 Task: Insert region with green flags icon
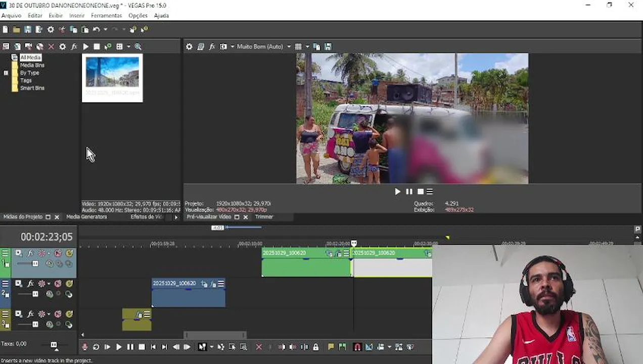pos(343,347)
